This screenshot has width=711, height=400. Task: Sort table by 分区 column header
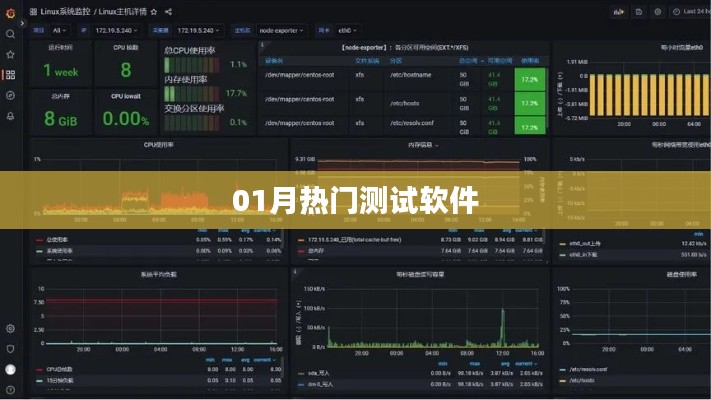tap(395, 61)
